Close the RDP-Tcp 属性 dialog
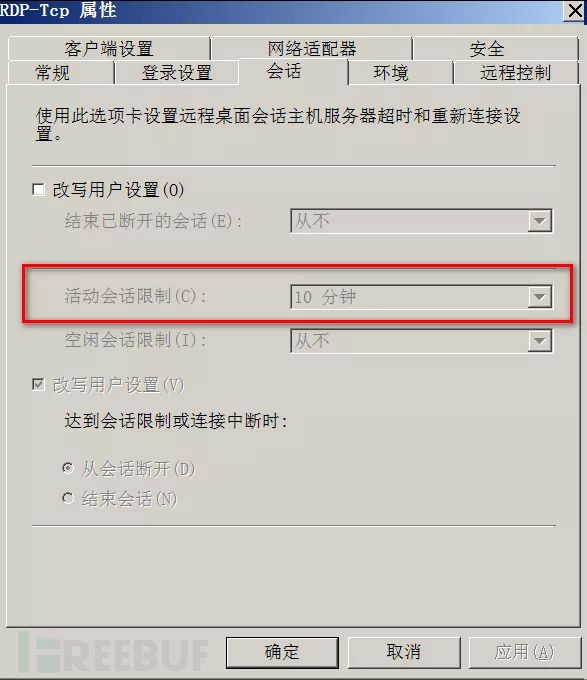This screenshot has height=680, width=587. click(x=575, y=10)
